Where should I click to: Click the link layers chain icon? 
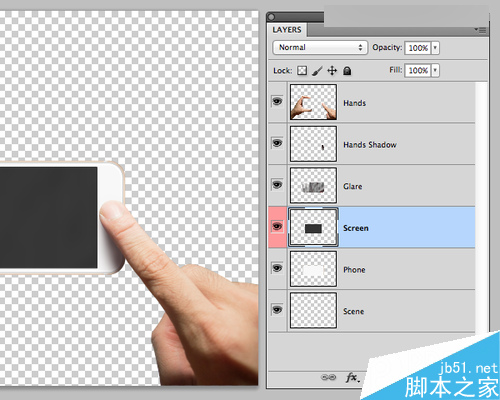click(328, 377)
